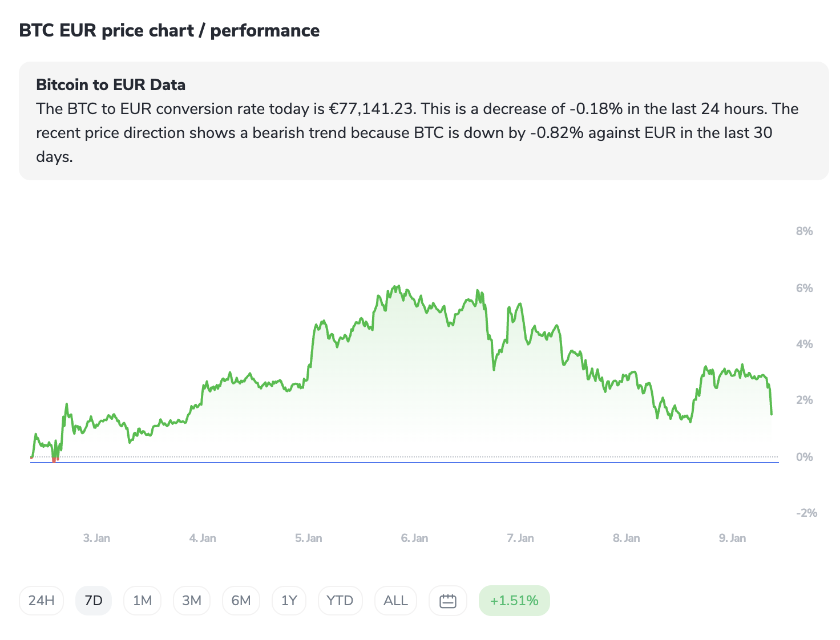Select the 3M time range
This screenshot has height=640, width=840.
[192, 601]
